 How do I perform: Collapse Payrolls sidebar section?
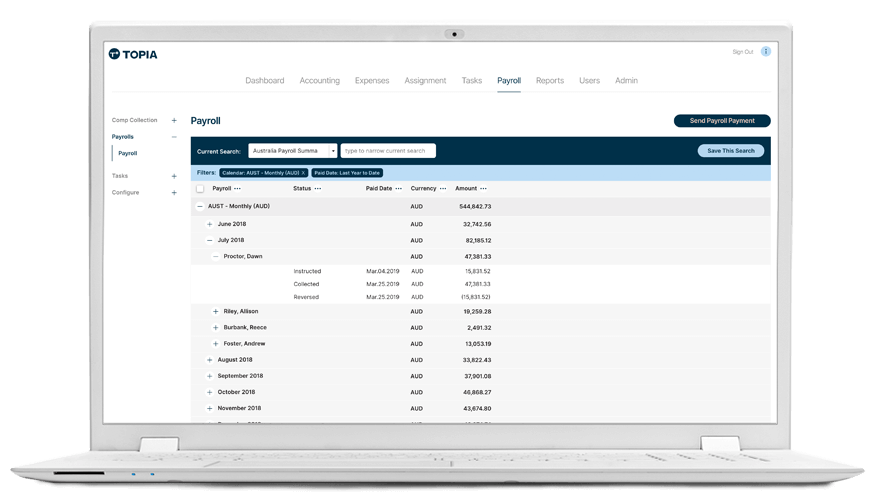coord(174,137)
